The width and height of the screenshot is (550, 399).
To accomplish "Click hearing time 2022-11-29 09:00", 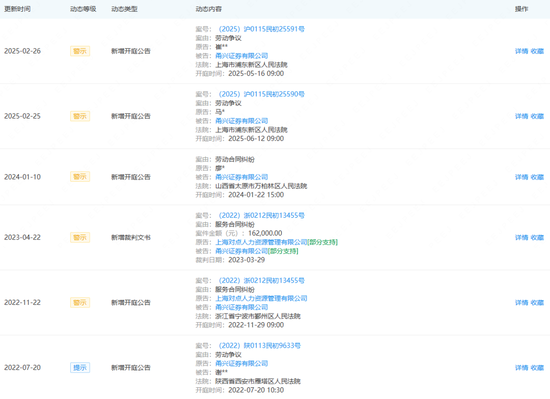I will pos(256,325).
